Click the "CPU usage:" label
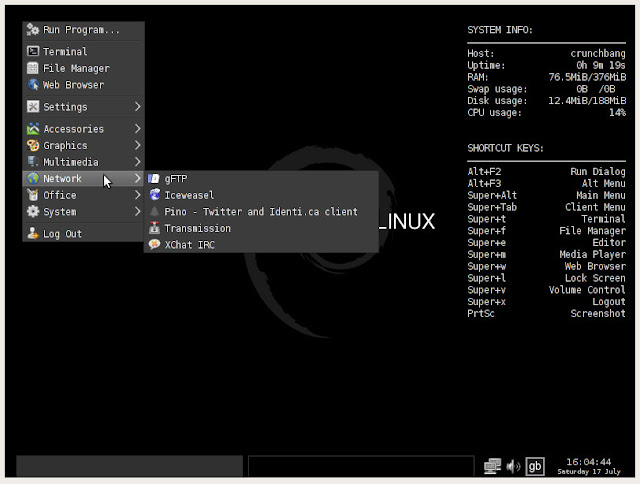 pos(494,113)
